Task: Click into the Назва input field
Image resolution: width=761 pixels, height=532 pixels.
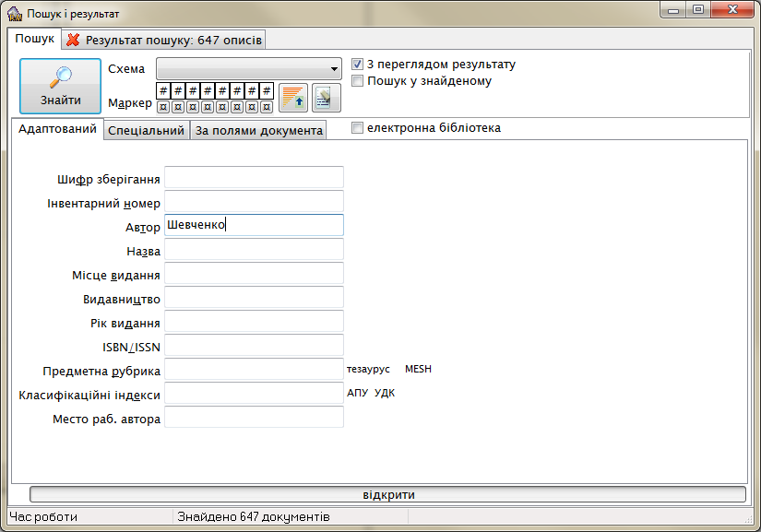Action: (254, 250)
